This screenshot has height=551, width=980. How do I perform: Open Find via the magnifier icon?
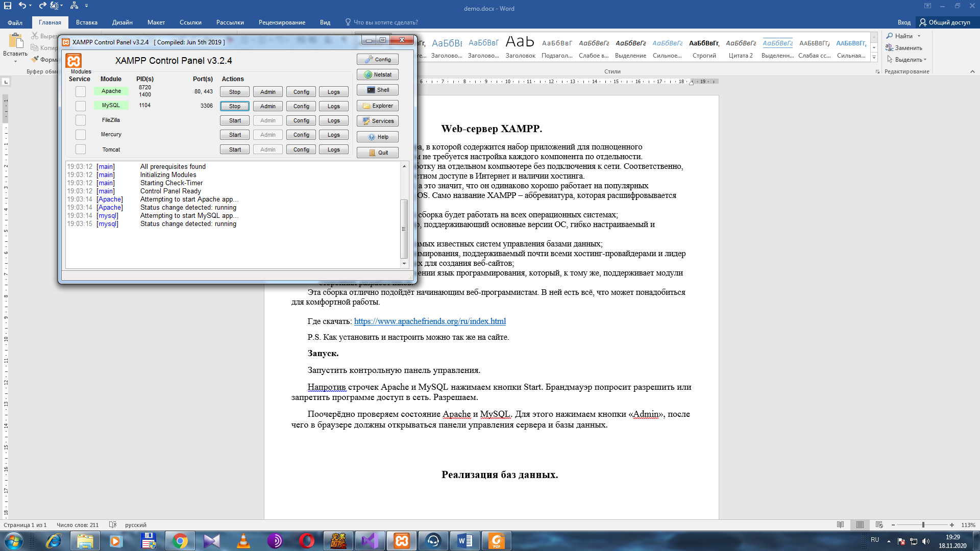pos(890,36)
